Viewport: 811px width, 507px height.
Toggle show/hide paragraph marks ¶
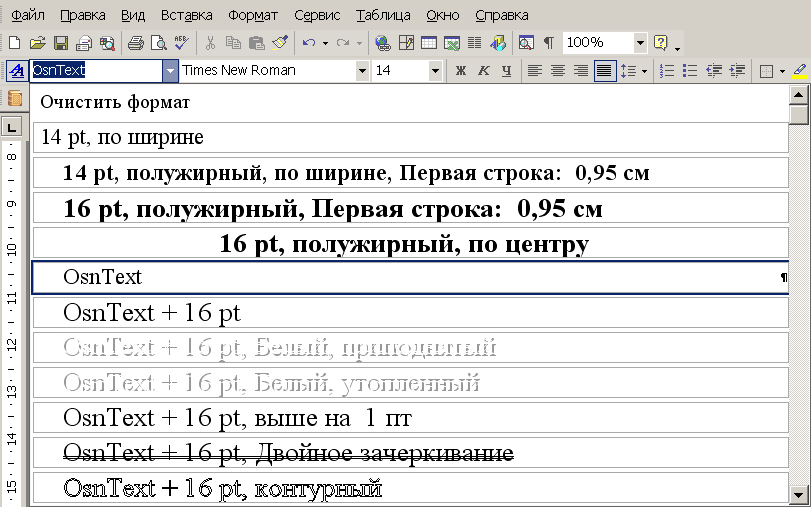tap(549, 43)
